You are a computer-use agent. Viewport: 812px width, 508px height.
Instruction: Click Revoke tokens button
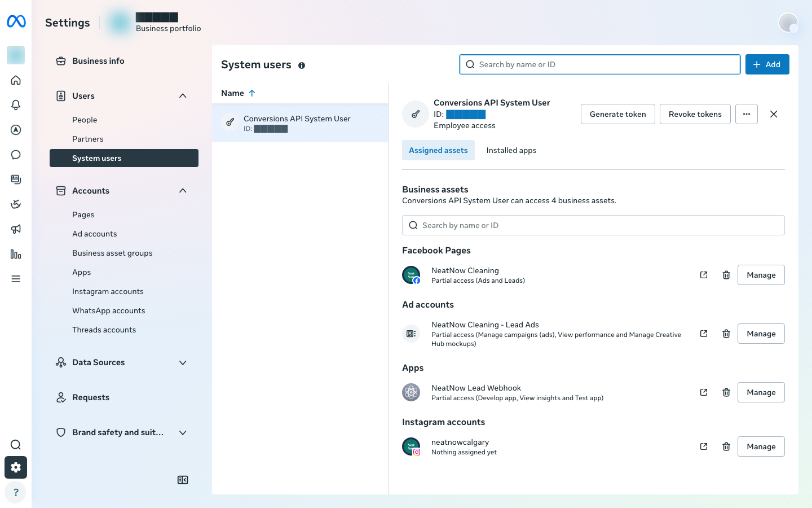pyautogui.click(x=695, y=114)
